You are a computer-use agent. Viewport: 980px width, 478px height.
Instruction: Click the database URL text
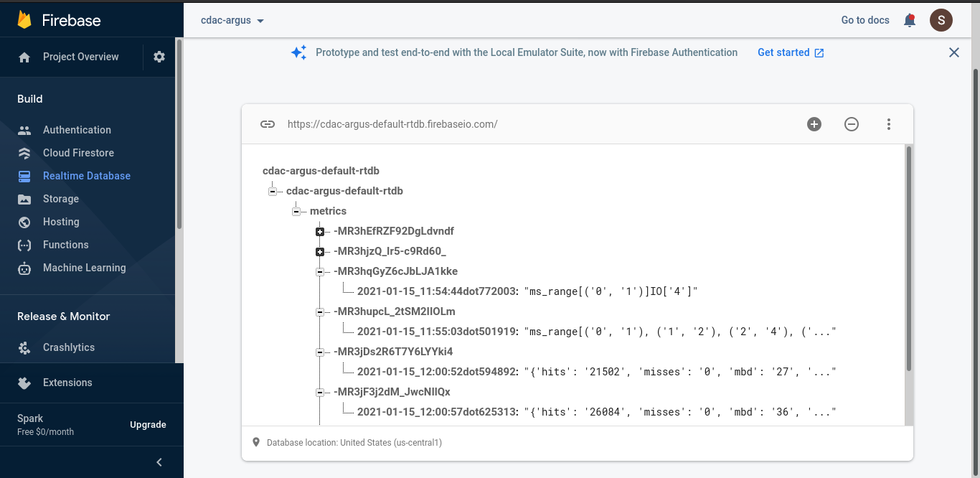[392, 124]
